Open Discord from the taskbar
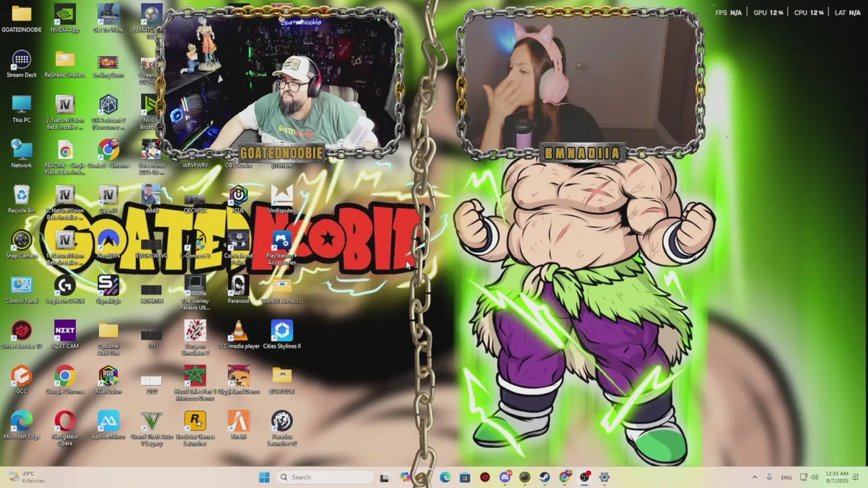Image resolution: width=868 pixels, height=488 pixels. (x=505, y=477)
